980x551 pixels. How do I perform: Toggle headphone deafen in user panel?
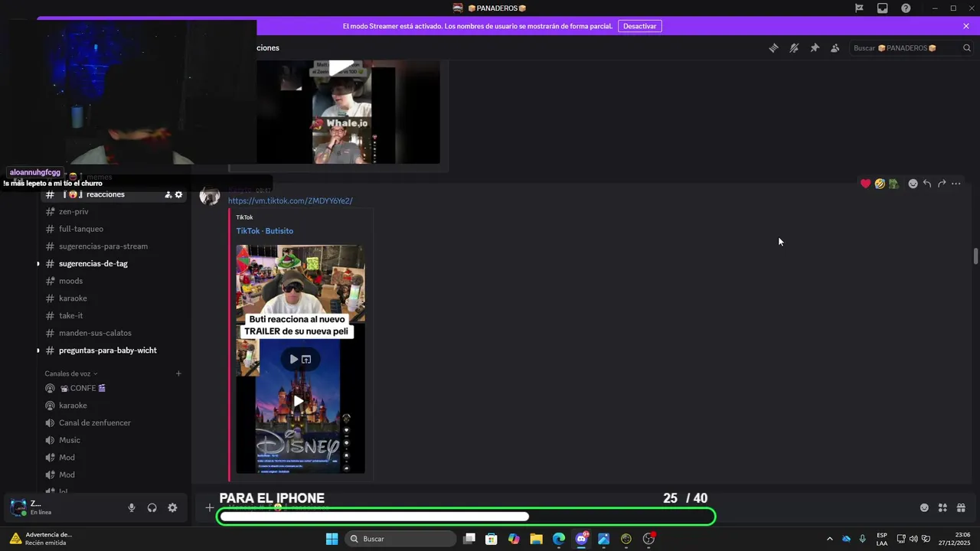pyautogui.click(x=152, y=507)
